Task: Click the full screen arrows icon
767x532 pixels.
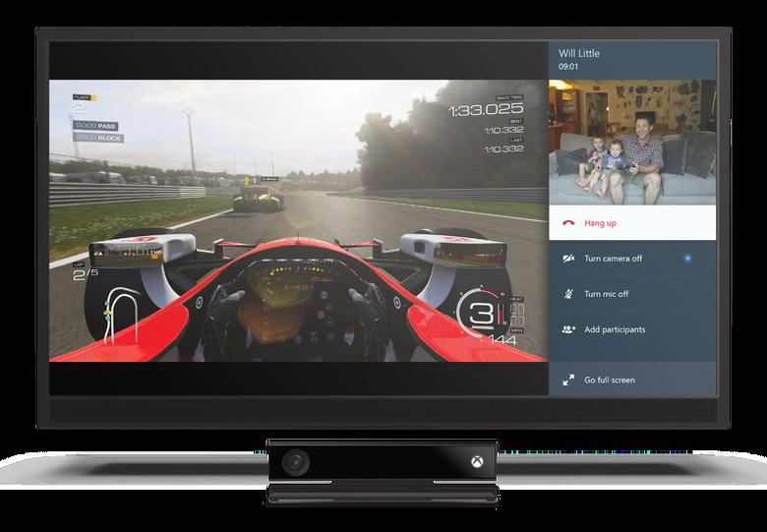Action: (568, 380)
